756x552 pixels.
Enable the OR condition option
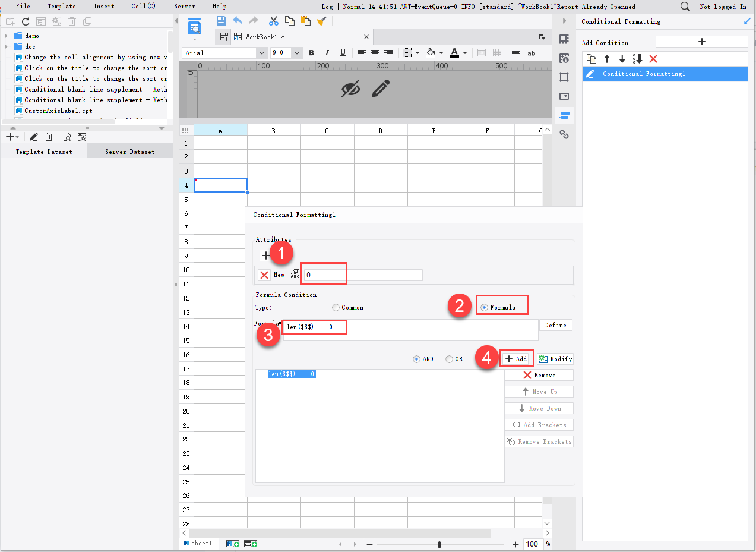pyautogui.click(x=449, y=358)
